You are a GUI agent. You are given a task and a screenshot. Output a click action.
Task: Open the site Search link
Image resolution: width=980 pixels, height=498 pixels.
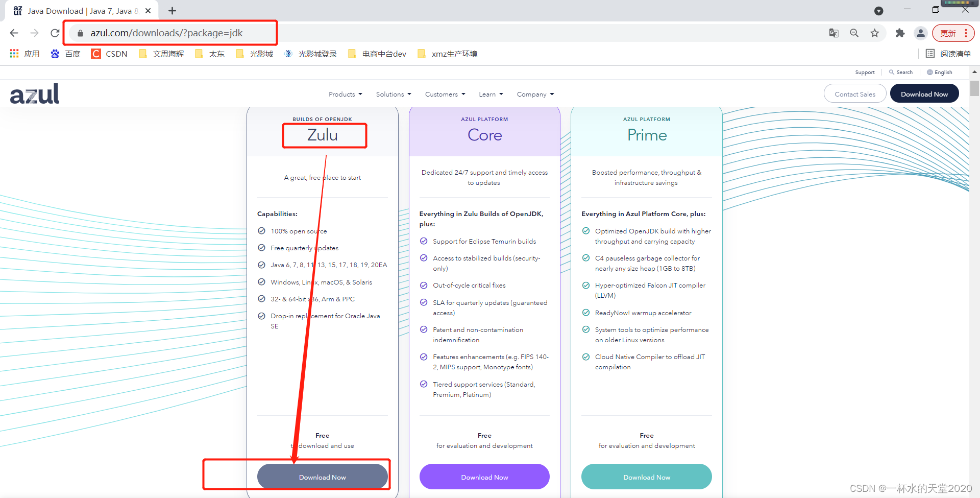(x=901, y=73)
